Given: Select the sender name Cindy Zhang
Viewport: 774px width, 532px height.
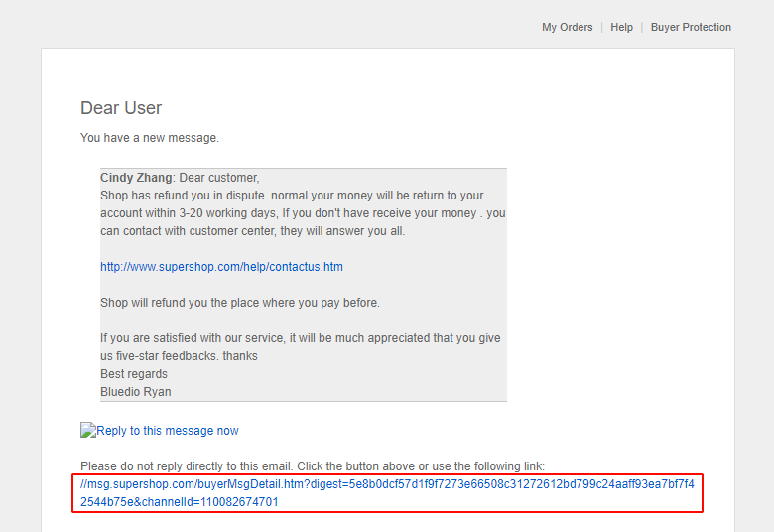Looking at the screenshot, I should [x=136, y=178].
